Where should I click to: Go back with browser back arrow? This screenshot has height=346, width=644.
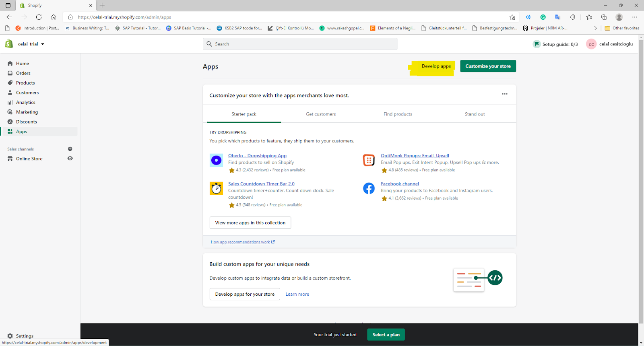(9, 17)
